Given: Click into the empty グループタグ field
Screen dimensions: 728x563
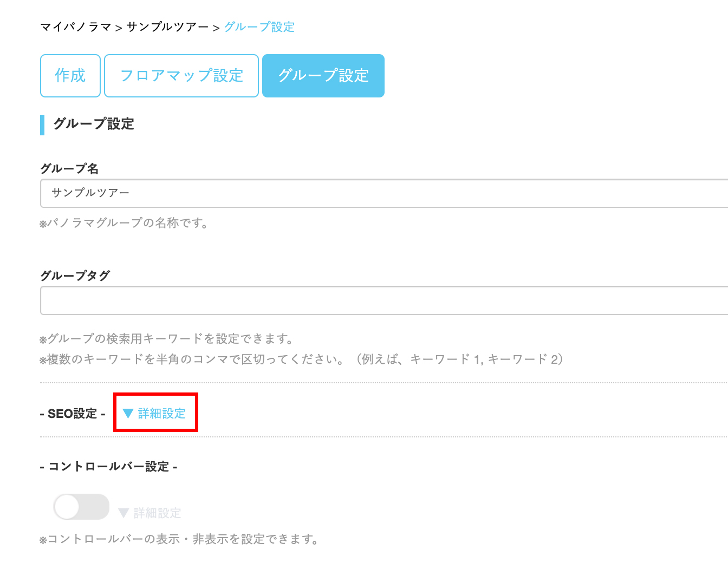Looking at the screenshot, I should [x=379, y=300].
